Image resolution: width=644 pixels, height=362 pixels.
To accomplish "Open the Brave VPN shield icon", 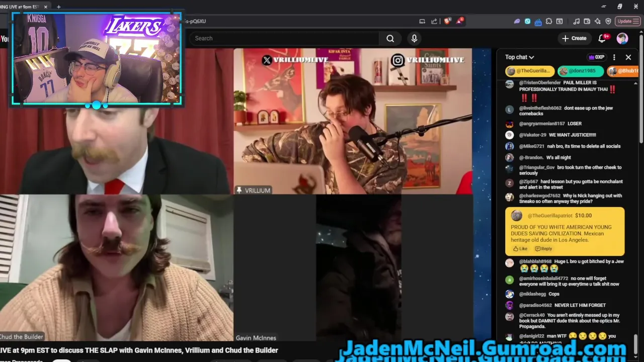I will click(608, 21).
